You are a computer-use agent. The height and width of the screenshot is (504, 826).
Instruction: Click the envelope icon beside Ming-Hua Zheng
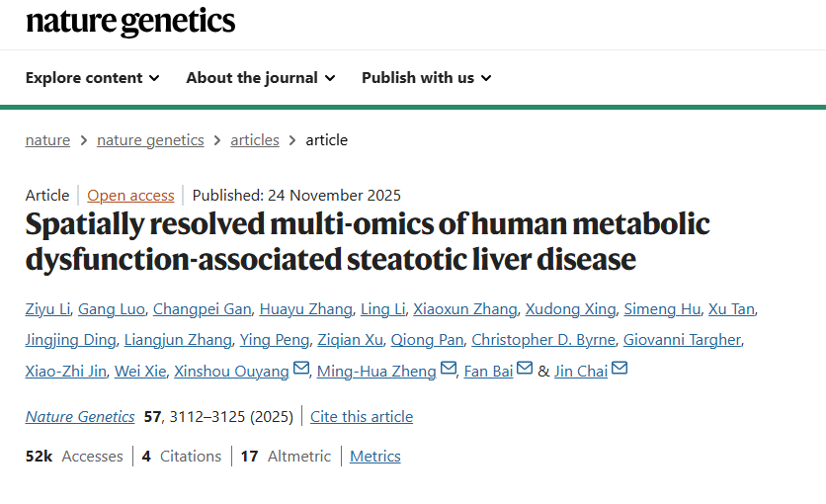(449, 371)
